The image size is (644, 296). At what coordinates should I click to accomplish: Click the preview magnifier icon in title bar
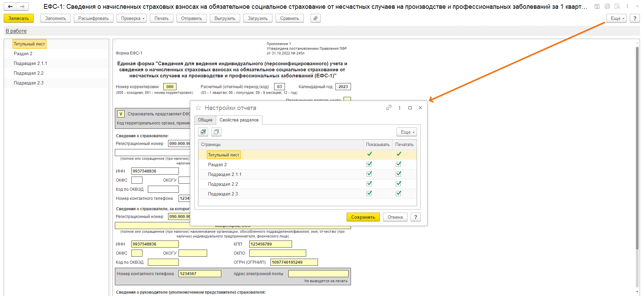click(617, 6)
